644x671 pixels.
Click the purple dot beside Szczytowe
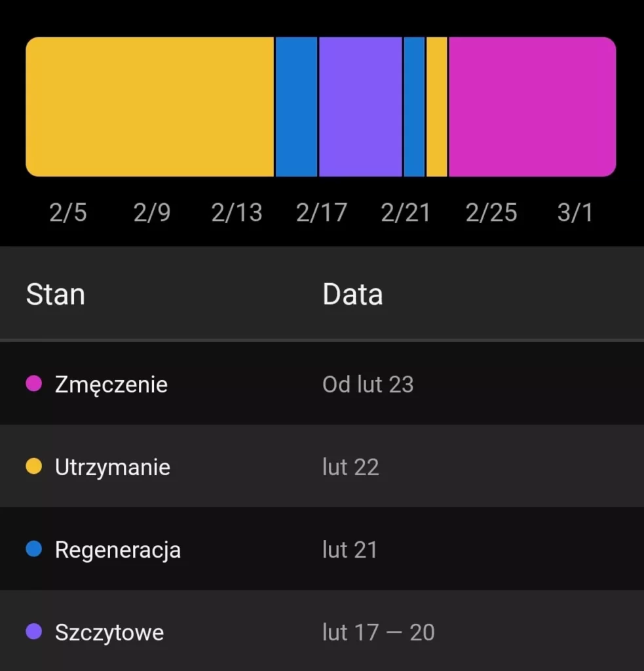tap(33, 632)
